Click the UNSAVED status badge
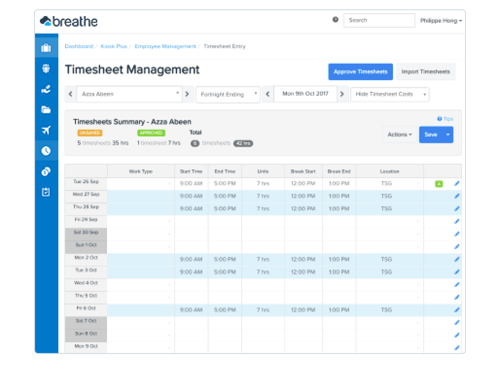The image size is (500, 372). 90,133
